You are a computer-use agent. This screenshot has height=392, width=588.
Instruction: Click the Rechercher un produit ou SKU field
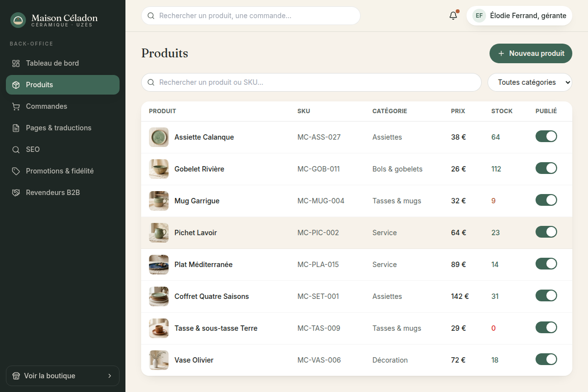click(311, 82)
